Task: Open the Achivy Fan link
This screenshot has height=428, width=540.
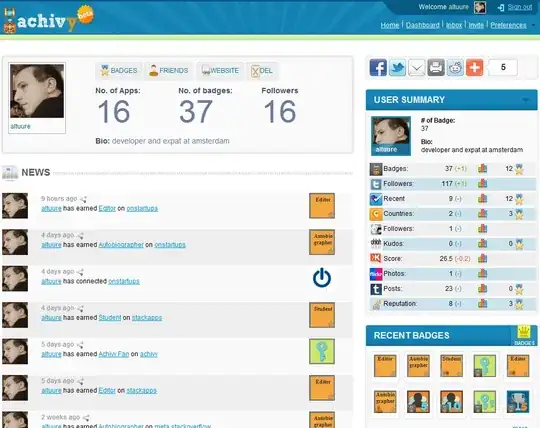Action: click(x=114, y=354)
